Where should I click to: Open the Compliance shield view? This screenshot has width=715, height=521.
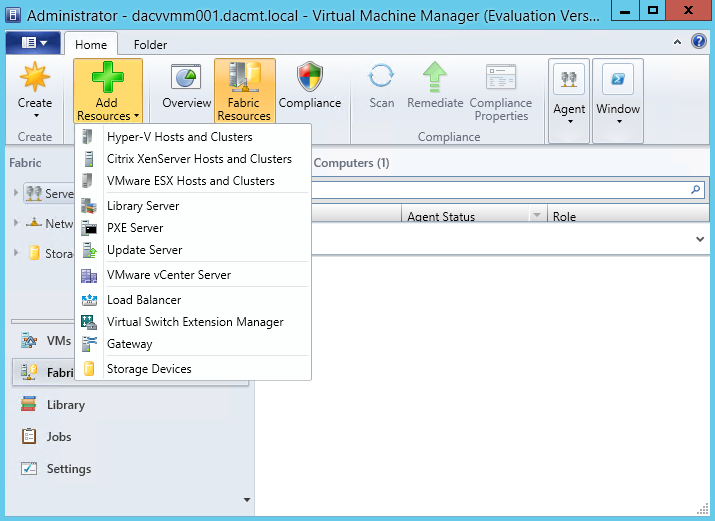(x=310, y=87)
